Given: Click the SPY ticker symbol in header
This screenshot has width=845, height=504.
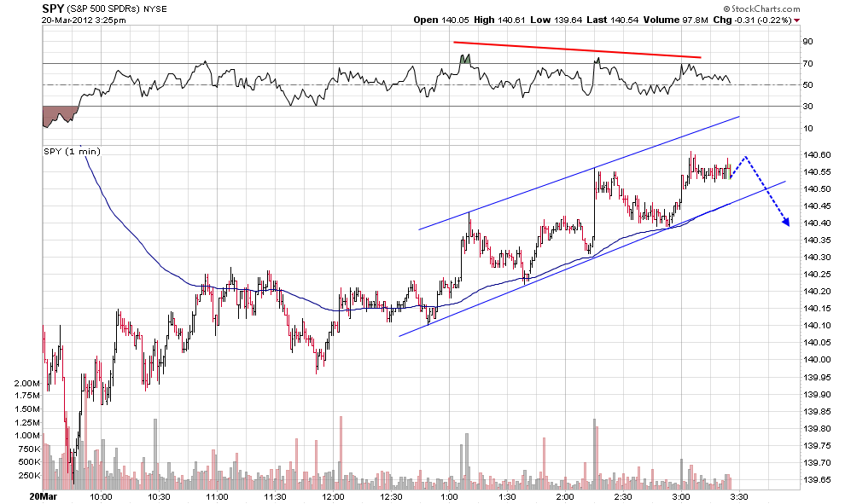Looking at the screenshot, I should [x=53, y=9].
